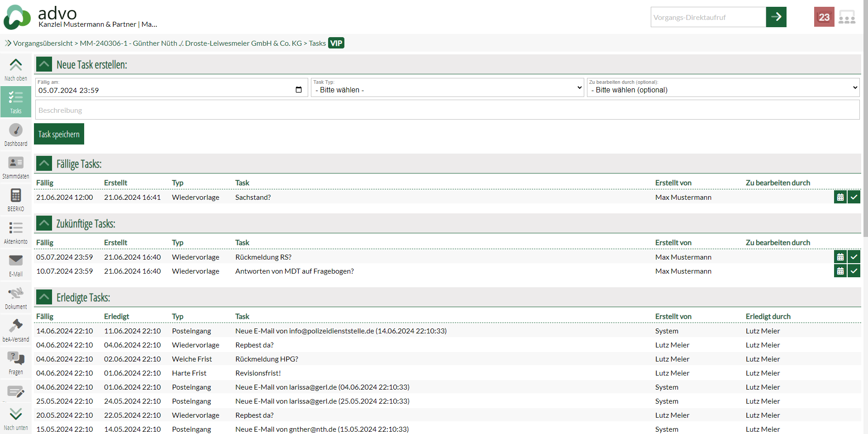Collapse the Fällige Tasks section
Screen dimensions: 868x434
(44, 163)
